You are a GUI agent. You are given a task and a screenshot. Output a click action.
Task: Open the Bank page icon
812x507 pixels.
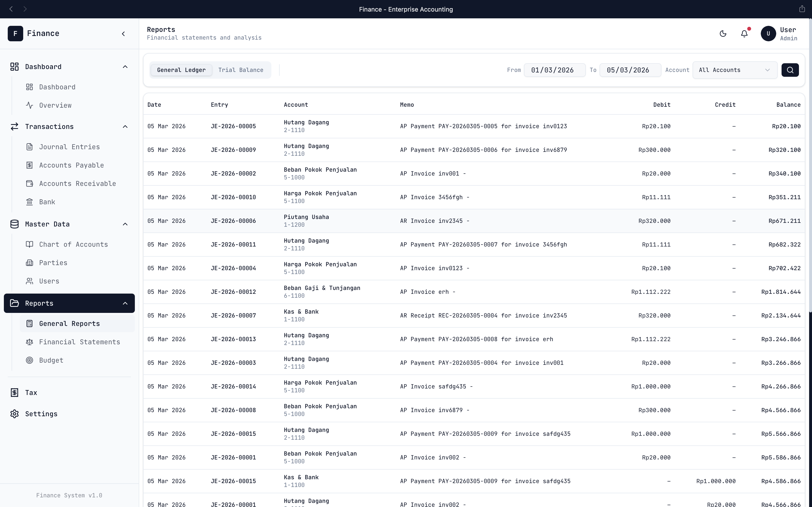[x=29, y=202]
